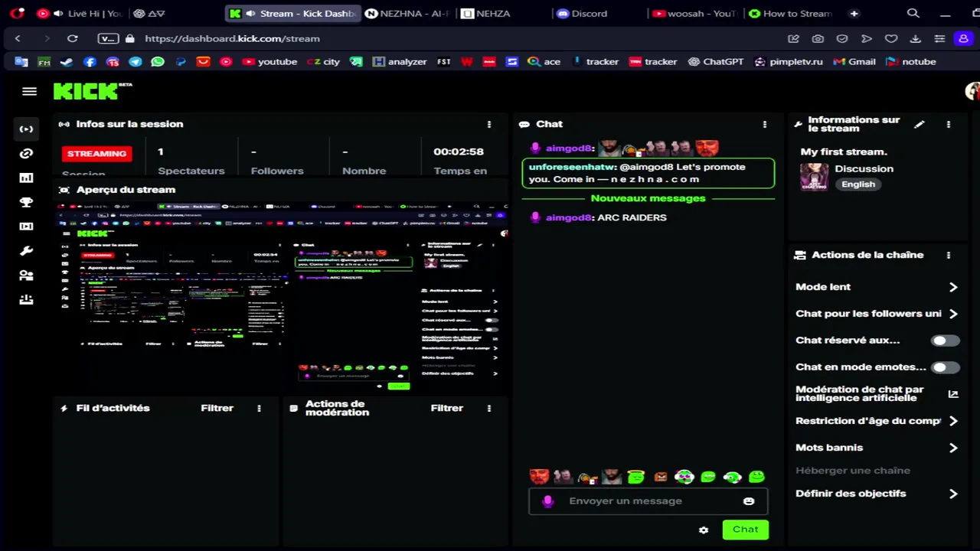Click the English language tag
The height and width of the screenshot is (551, 980).
pos(858,184)
